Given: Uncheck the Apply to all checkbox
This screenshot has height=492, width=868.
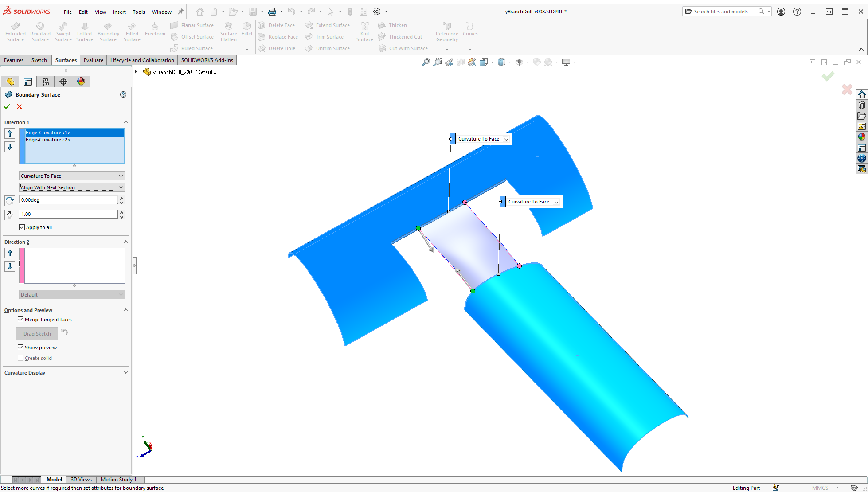Looking at the screenshot, I should (x=22, y=227).
